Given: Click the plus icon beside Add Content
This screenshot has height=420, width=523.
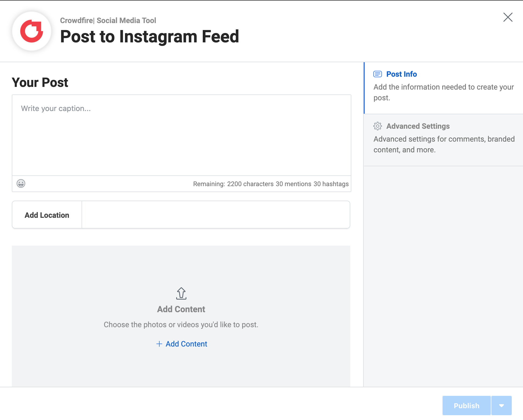Looking at the screenshot, I should (159, 344).
